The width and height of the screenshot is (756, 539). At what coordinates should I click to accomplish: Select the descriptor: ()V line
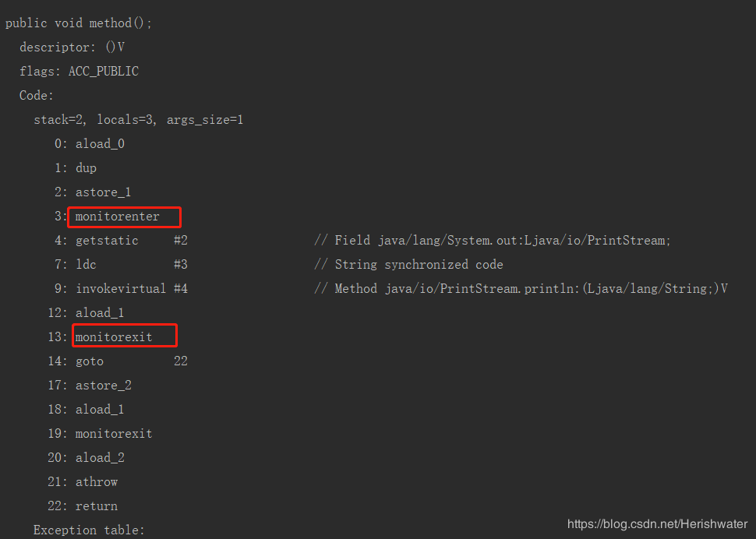tap(72, 48)
